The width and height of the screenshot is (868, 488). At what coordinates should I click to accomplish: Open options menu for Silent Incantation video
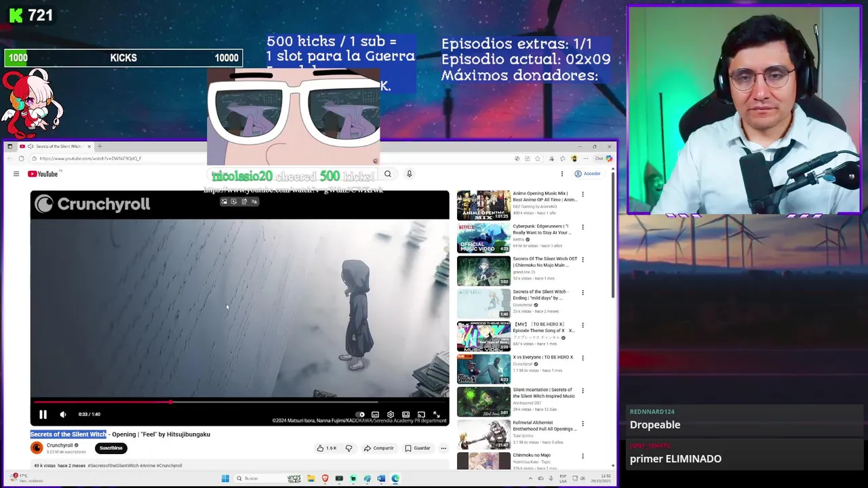pos(583,390)
